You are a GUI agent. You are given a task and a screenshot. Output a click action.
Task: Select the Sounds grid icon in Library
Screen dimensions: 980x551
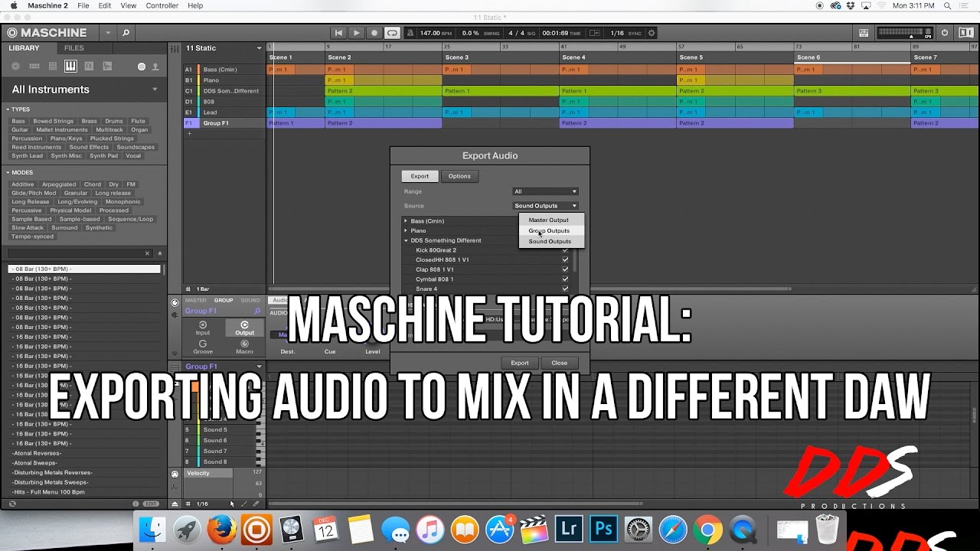click(53, 67)
